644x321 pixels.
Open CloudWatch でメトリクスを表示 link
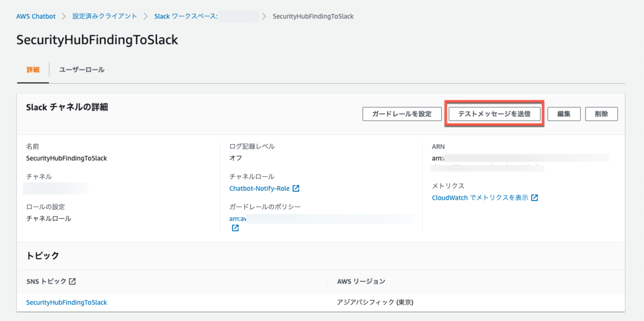coord(480,198)
